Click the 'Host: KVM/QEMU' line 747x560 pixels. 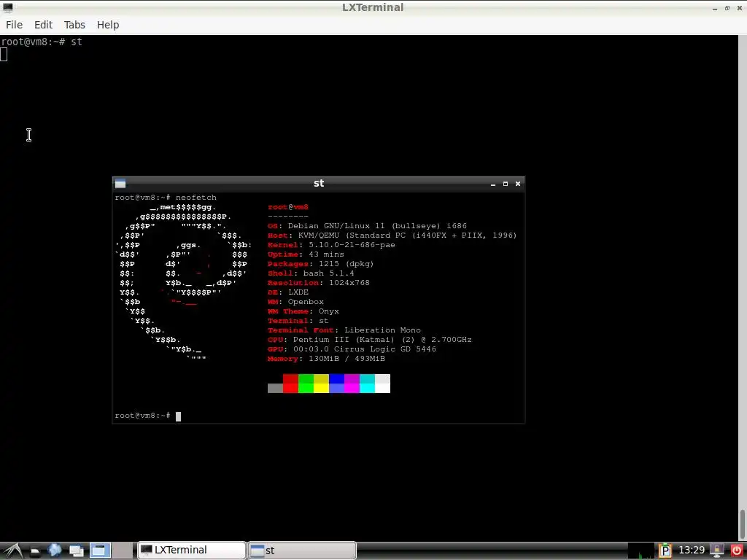click(x=392, y=236)
